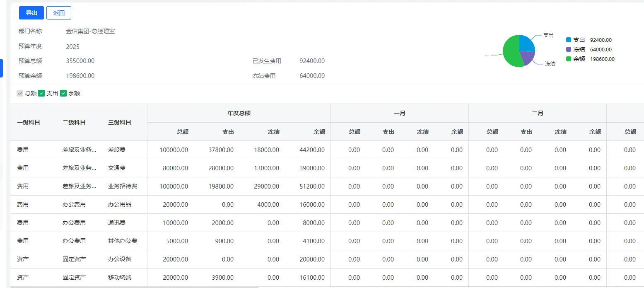Click the 通讯费 row label
The image size is (644, 288).
(x=117, y=223)
